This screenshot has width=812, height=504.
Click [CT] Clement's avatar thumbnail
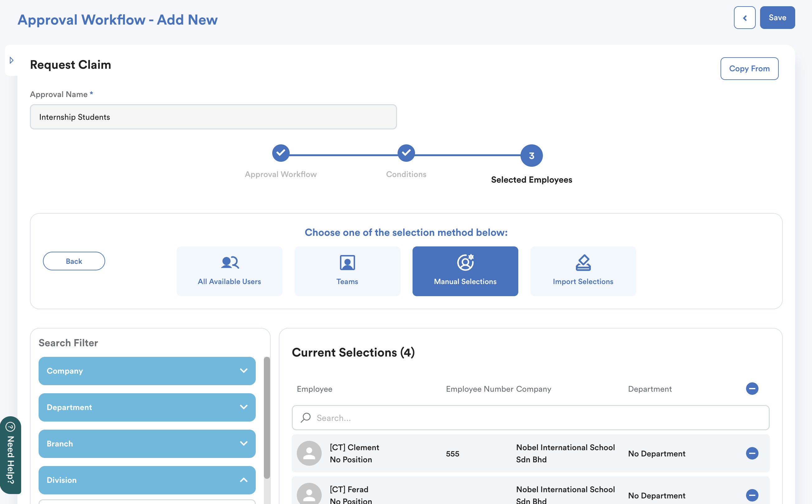pyautogui.click(x=309, y=453)
